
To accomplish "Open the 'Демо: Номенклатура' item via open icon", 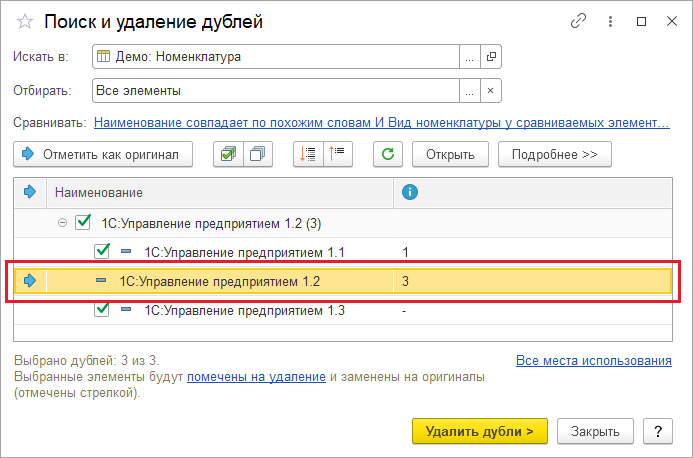I will click(x=491, y=57).
